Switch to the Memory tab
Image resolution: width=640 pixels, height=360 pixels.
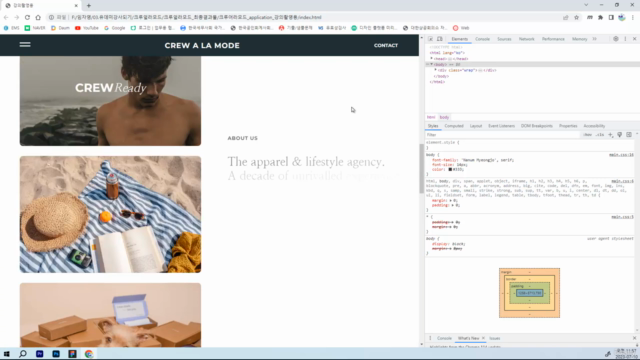click(x=579, y=39)
